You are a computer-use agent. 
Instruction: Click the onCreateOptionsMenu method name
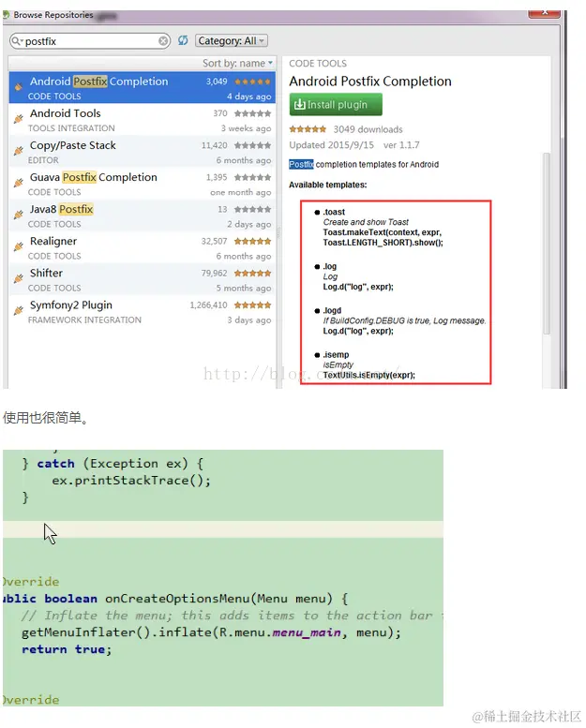[177, 599]
